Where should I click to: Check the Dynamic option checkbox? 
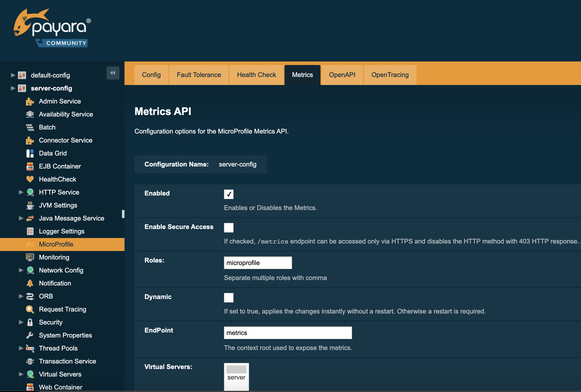click(229, 298)
